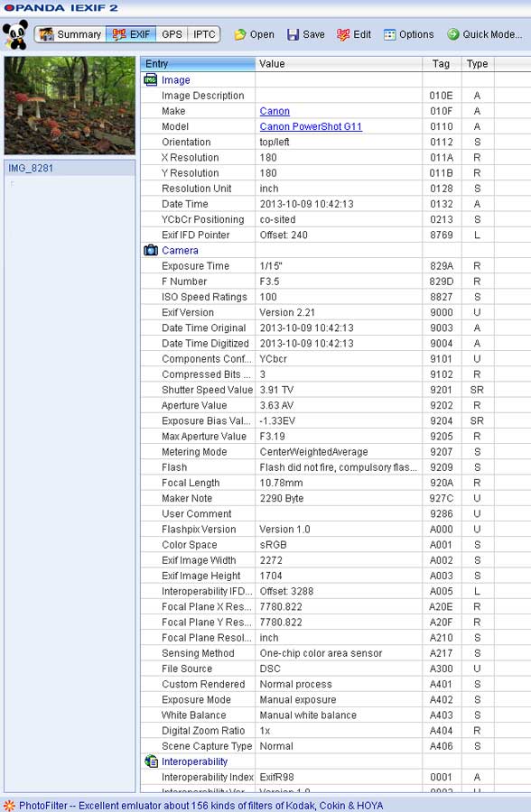Click the panda mascot logo icon
Image resolution: width=531 pixels, height=812 pixels.
click(x=15, y=34)
